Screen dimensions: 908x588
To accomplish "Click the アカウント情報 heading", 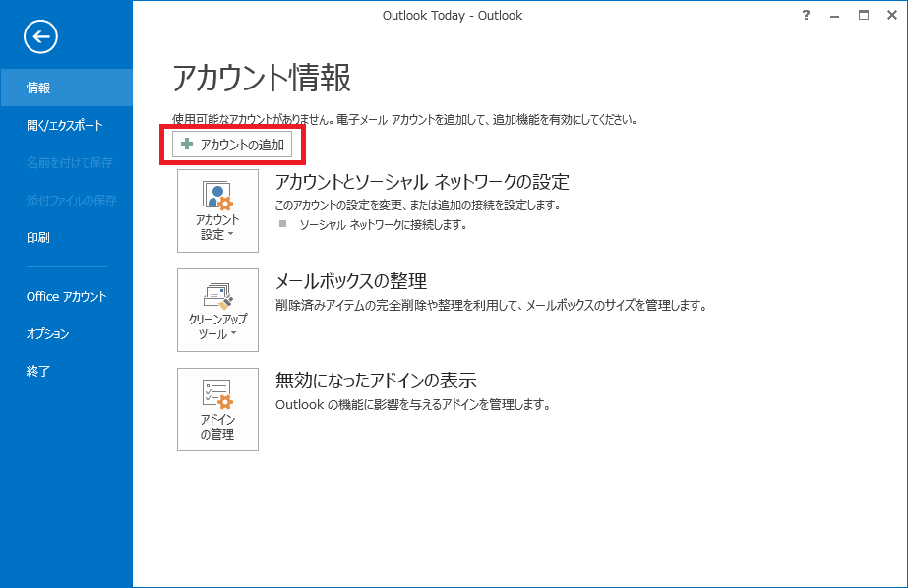I will click(262, 78).
